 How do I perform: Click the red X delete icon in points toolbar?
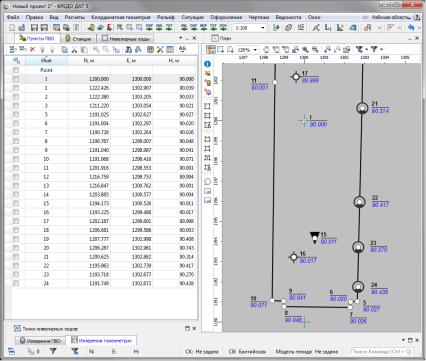tap(32, 50)
